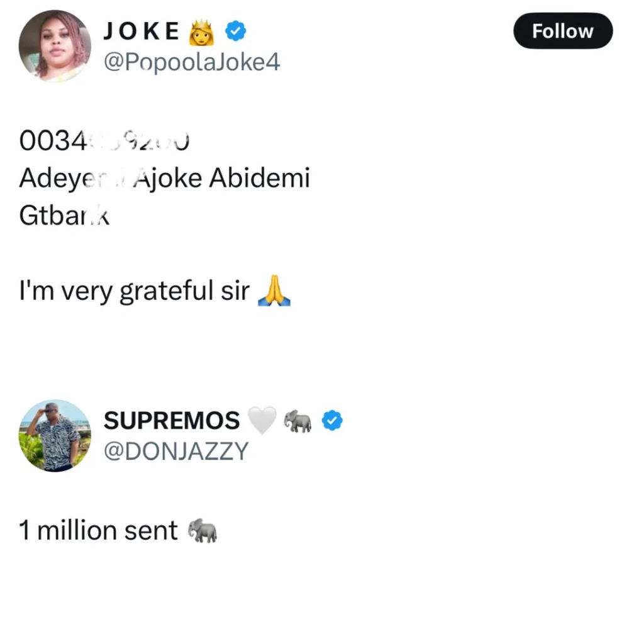This screenshot has width=644, height=644.
Task: Open the @DONJAZZY handle link
Action: pyautogui.click(x=175, y=451)
